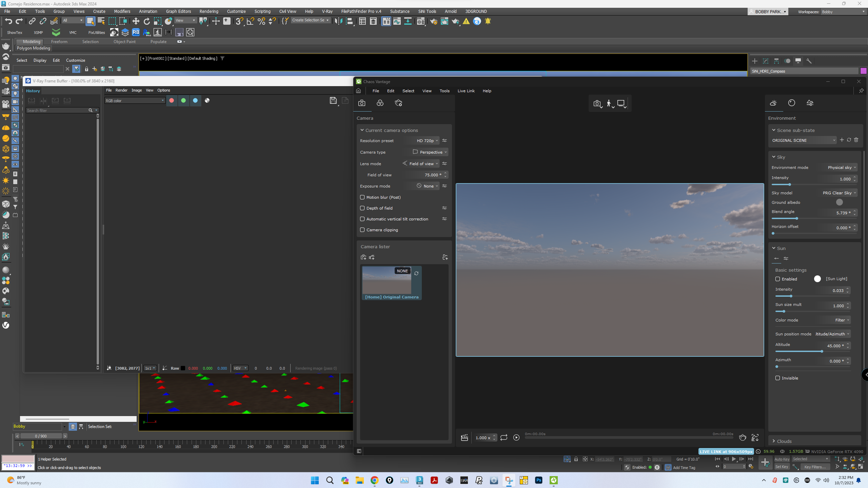This screenshot has height=488, width=868.
Task: Toggle red channel in V-Ray Frame Buffer
Action: (x=172, y=100)
